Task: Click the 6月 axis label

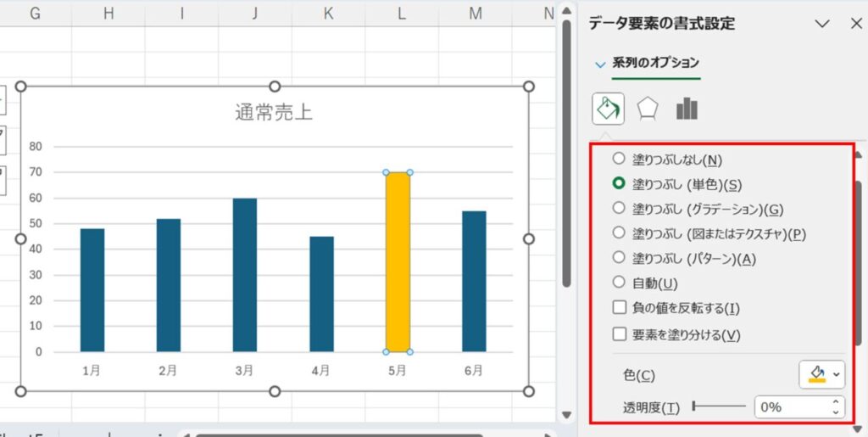Action: [474, 371]
